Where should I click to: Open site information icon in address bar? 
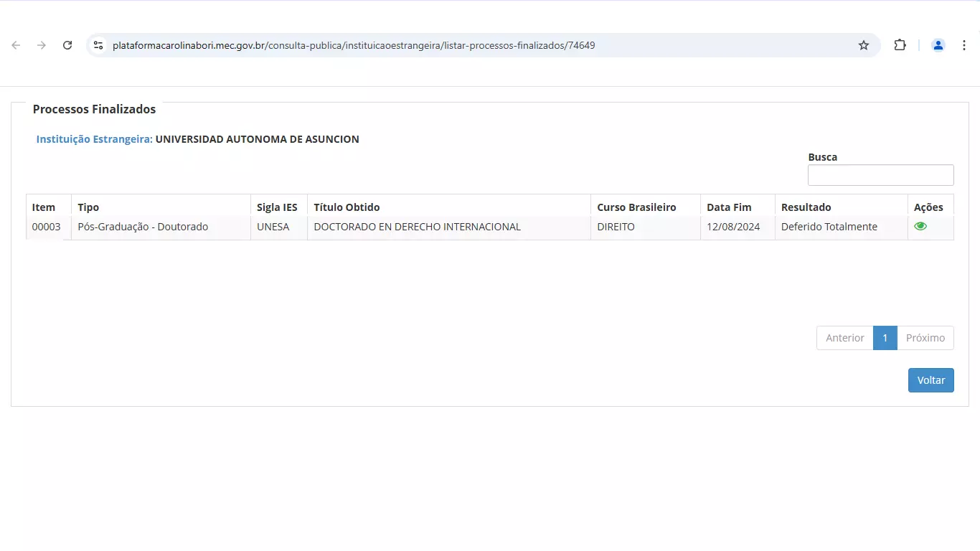pos(99,45)
